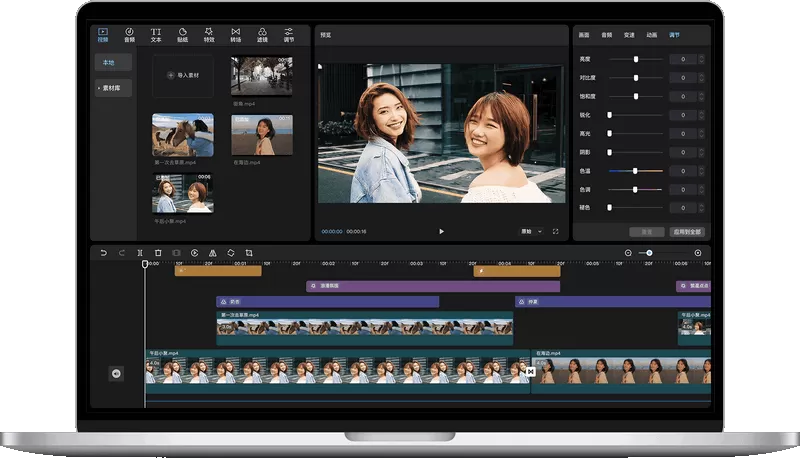Select the 在海边.mp4 clip on main track

621,372
